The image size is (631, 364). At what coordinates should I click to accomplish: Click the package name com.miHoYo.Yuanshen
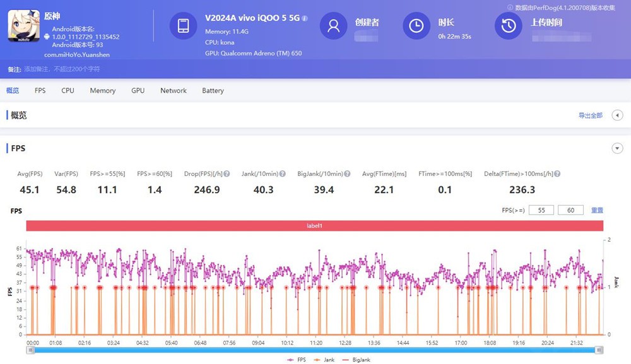coord(77,55)
